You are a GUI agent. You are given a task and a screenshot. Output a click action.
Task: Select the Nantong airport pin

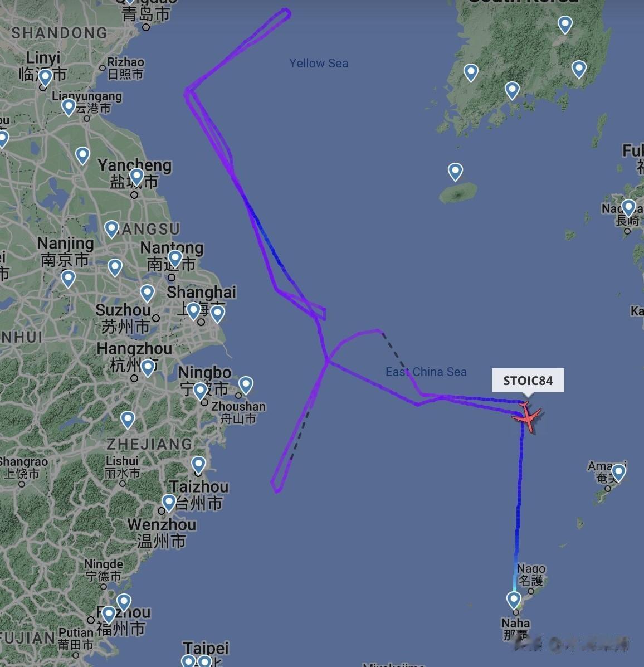coord(175,259)
